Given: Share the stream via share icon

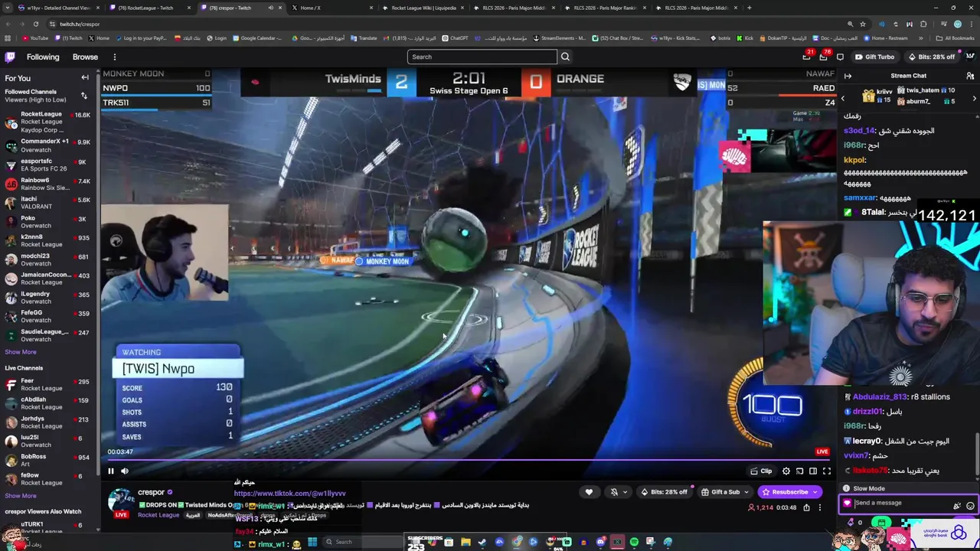Looking at the screenshot, I should [806, 507].
